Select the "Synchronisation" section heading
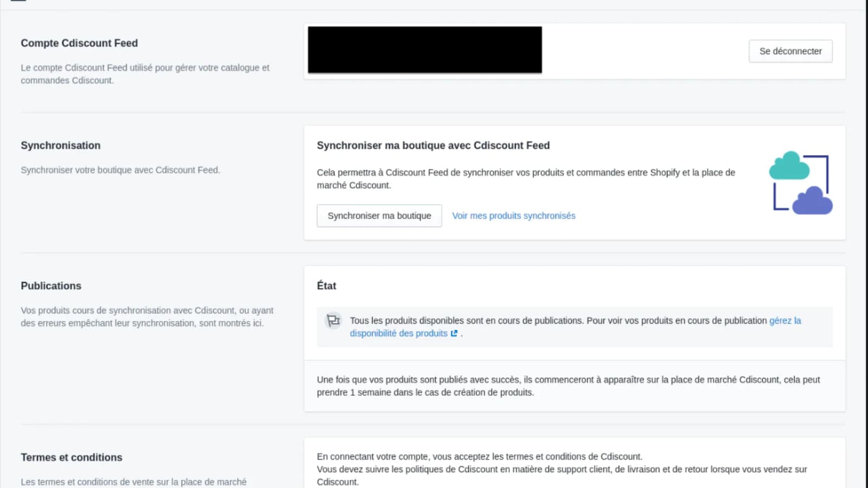 click(x=60, y=145)
